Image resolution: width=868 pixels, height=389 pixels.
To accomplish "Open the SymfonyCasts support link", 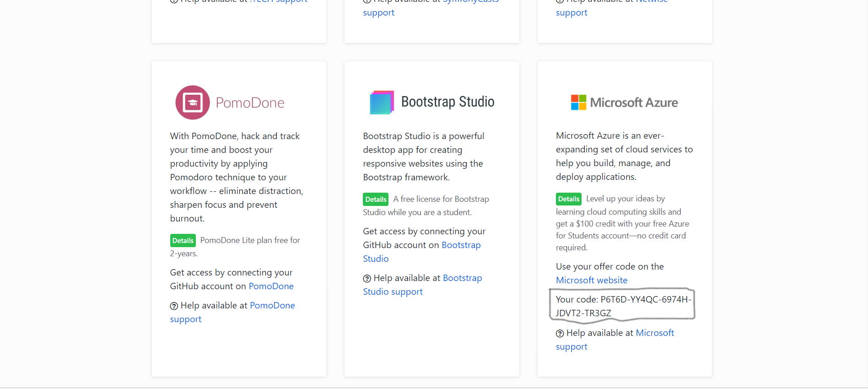I will (378, 13).
